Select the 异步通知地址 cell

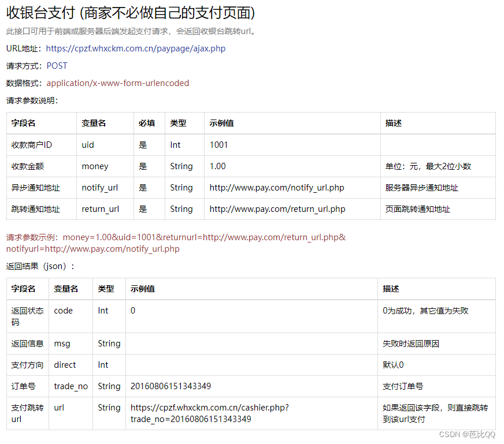pyautogui.click(x=42, y=188)
